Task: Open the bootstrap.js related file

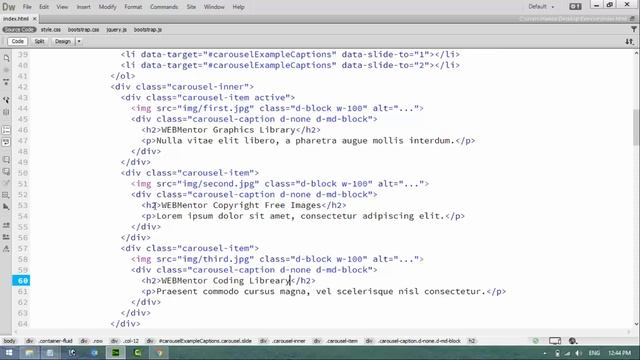Action: tap(148, 30)
